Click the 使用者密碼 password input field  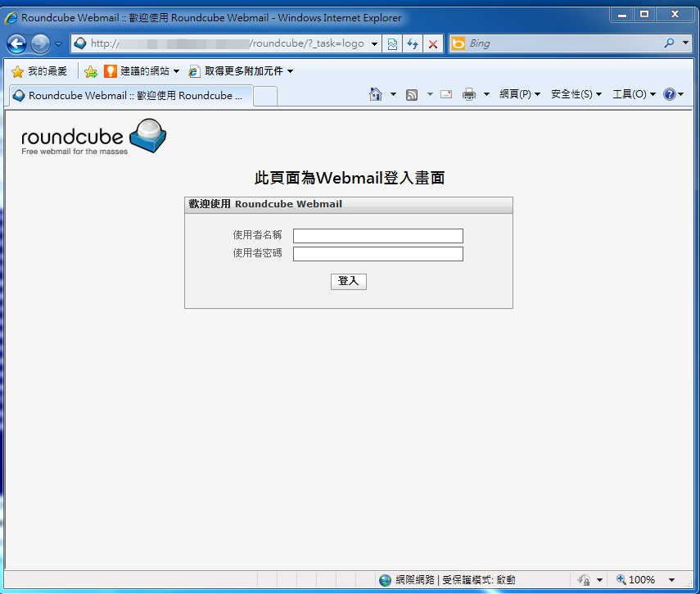coord(378,254)
